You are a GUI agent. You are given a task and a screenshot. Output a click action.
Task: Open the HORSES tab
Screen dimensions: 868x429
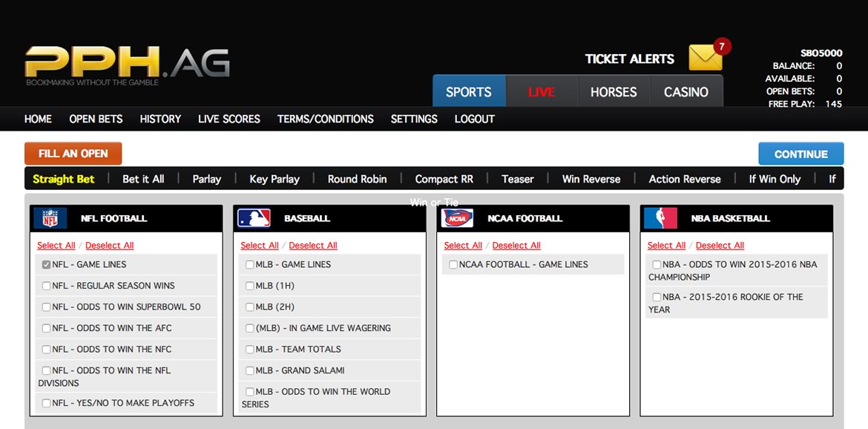coord(614,91)
